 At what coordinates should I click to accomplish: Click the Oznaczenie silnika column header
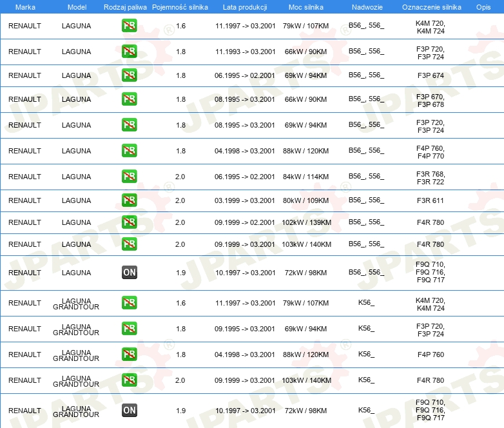pyautogui.click(x=431, y=7)
